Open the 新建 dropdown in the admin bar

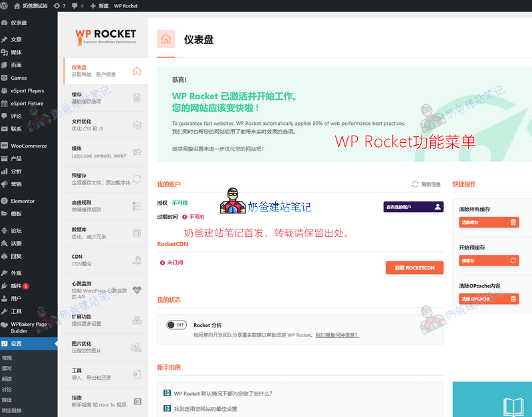pos(102,6)
